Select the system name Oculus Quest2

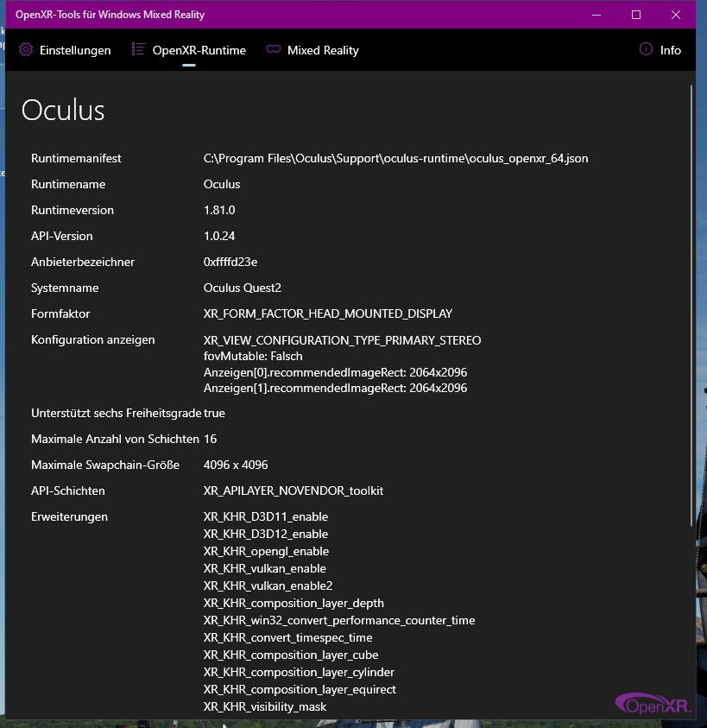pyautogui.click(x=243, y=288)
